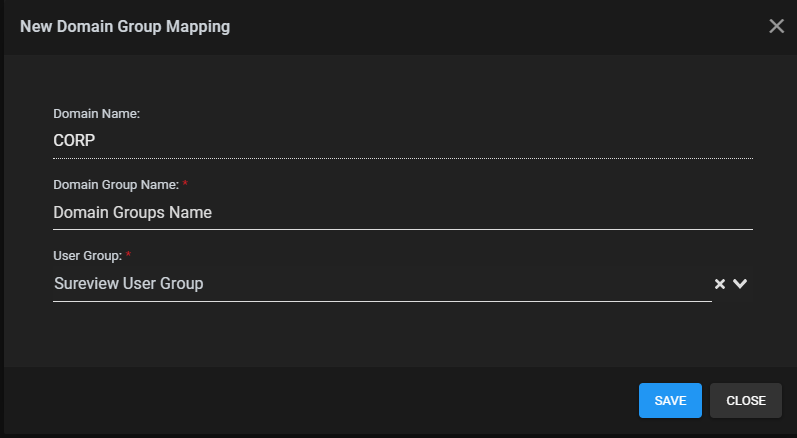Screen dimensions: 797x438
Task: Click the CORP domain value text
Action: (x=74, y=141)
